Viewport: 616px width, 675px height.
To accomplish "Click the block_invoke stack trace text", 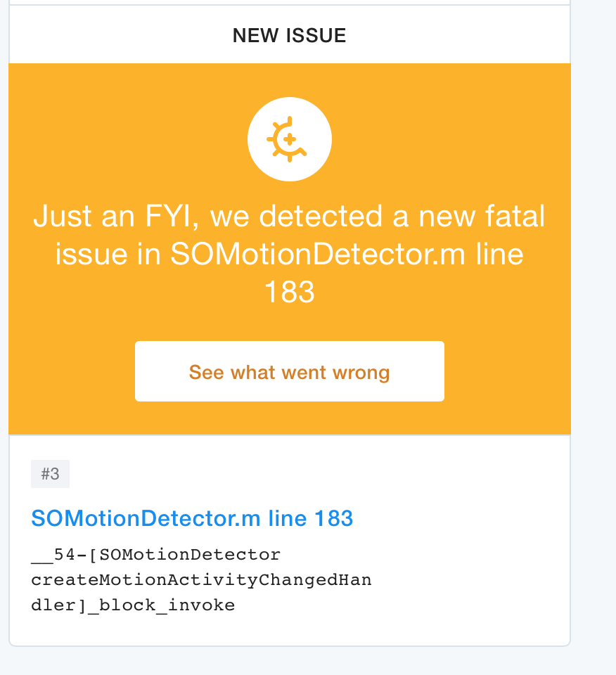I will coord(132,604).
